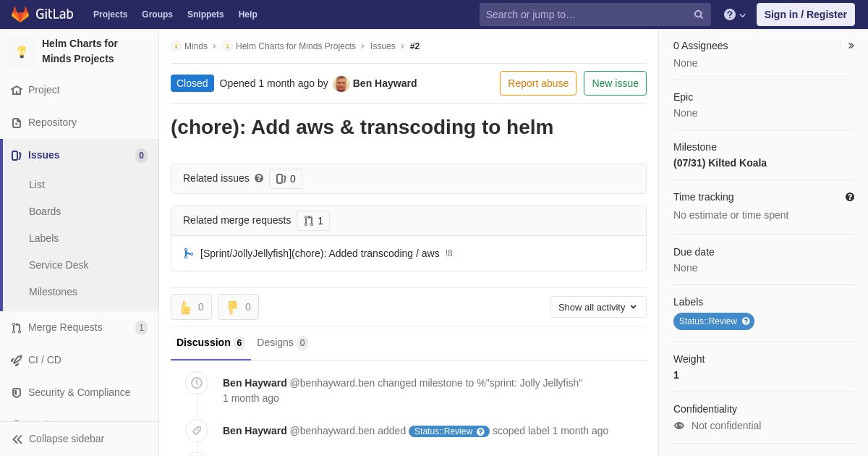Give a thumbs up reaction
Screen dimensions: 868x456
point(191,307)
